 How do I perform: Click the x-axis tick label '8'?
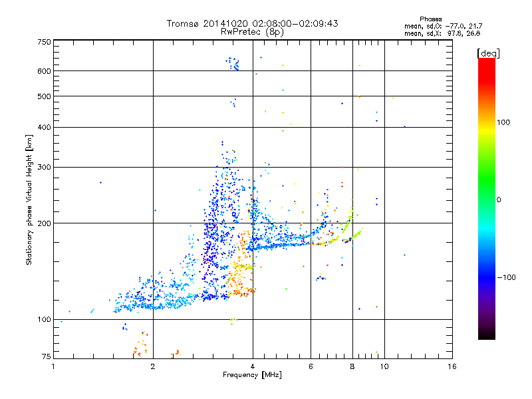pyautogui.click(x=352, y=366)
